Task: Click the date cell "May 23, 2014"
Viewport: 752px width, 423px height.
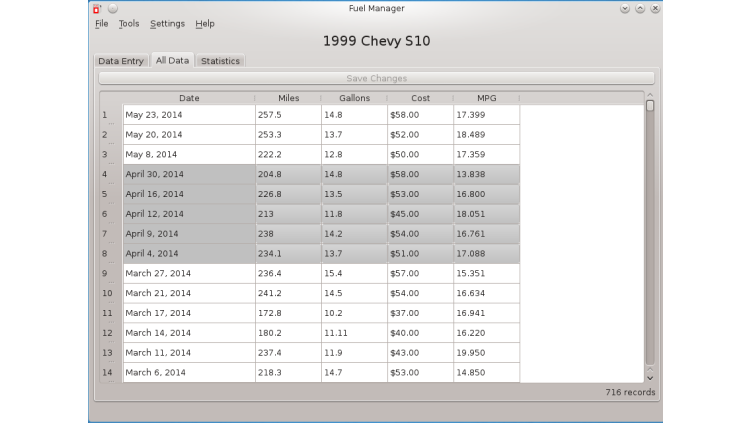Action: 189,115
